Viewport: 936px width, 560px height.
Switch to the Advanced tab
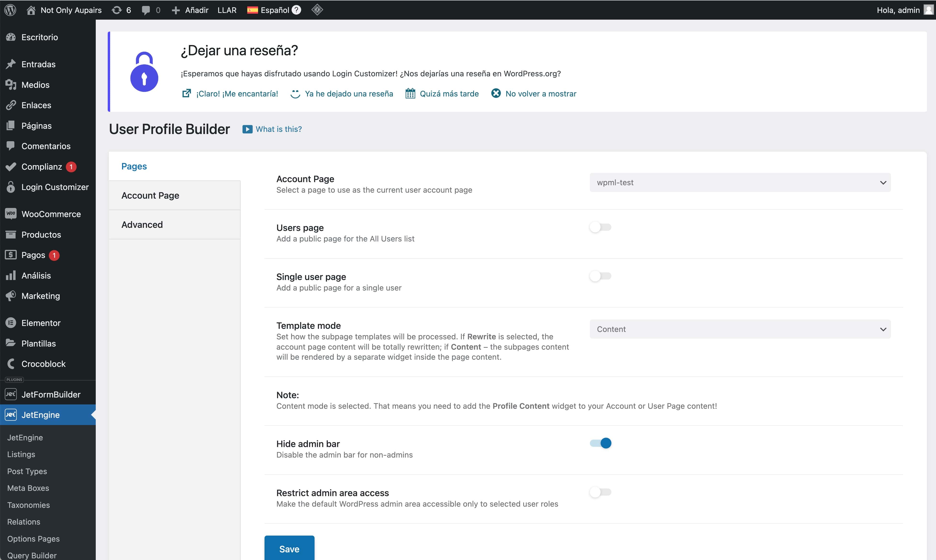[175, 224]
